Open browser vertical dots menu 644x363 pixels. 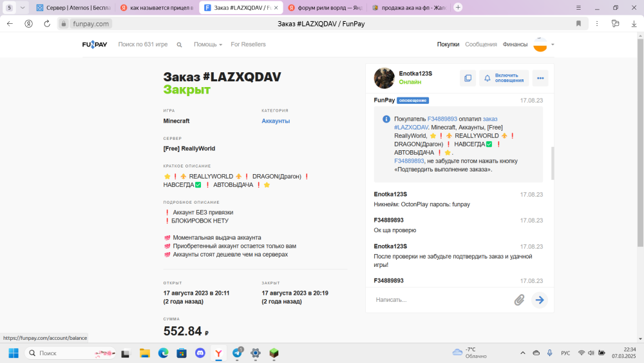[597, 24]
